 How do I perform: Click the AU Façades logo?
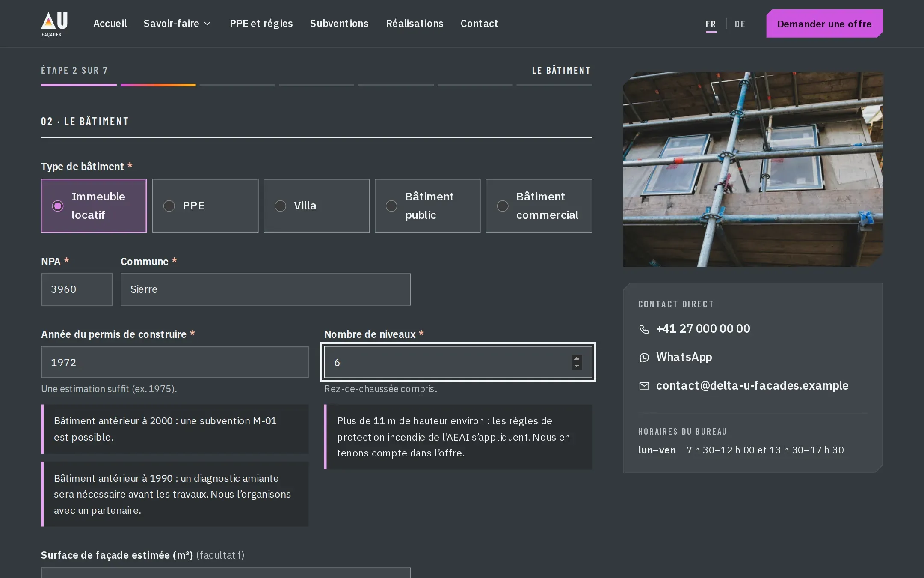[54, 24]
